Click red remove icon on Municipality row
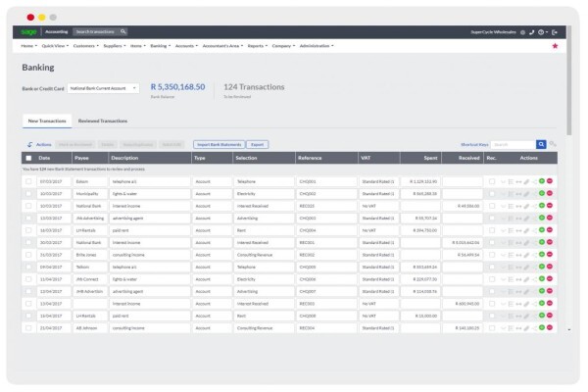Viewport: 588px width, 392px height. tap(550, 194)
